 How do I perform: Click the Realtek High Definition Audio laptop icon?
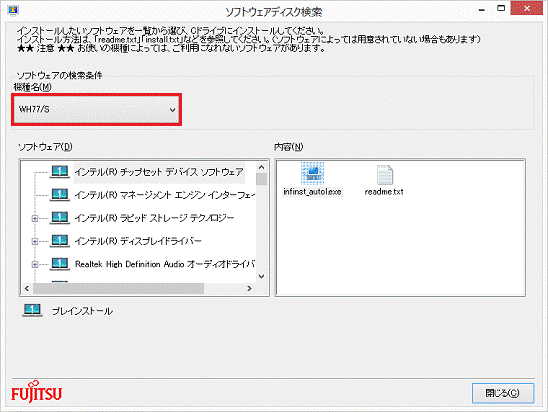point(60,264)
